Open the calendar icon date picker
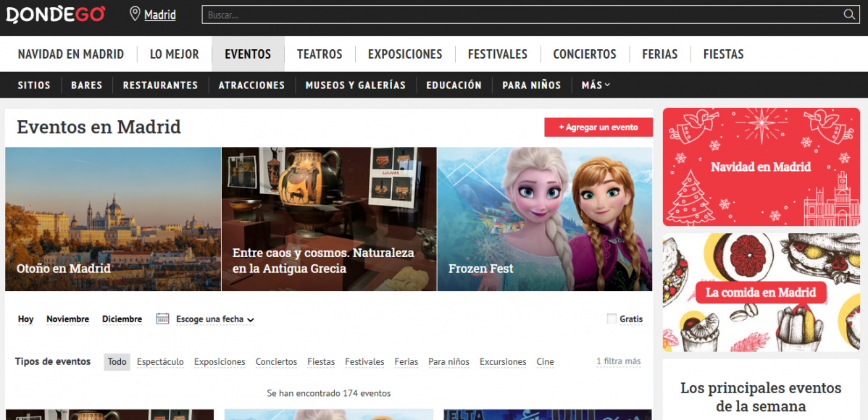This screenshot has height=420, width=868. tap(162, 319)
